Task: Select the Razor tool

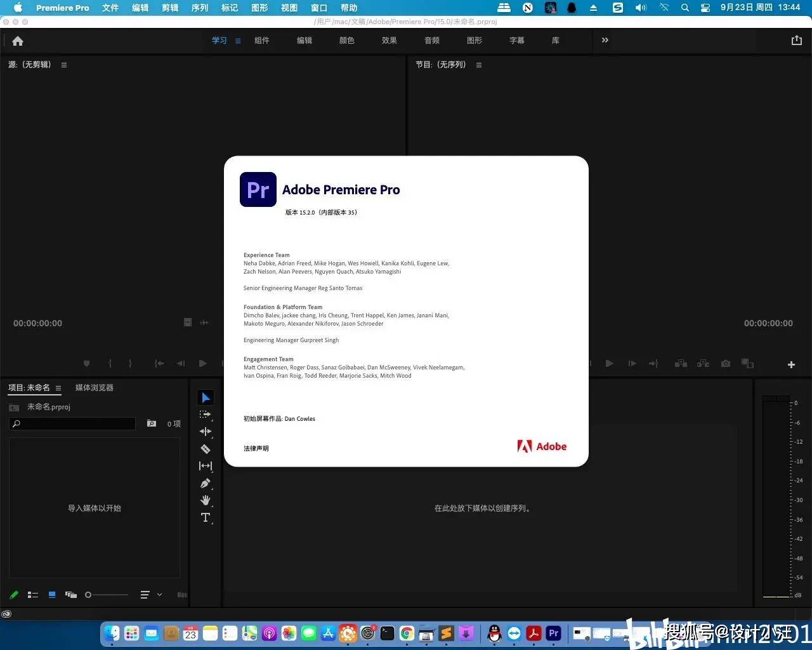Action: (206, 449)
